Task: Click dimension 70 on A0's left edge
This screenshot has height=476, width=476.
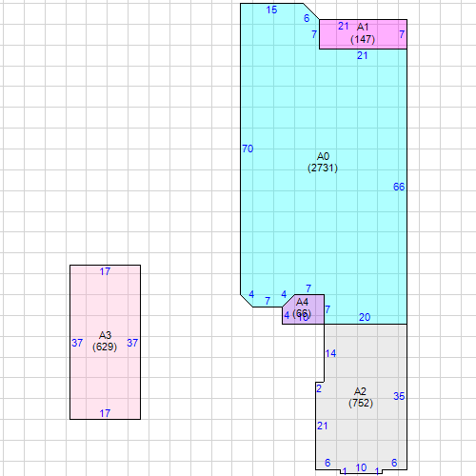Action: click(248, 149)
